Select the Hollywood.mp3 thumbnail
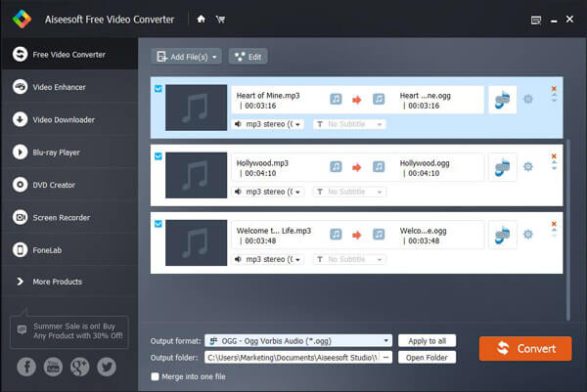Screen dimensions: 587x392 197,175
